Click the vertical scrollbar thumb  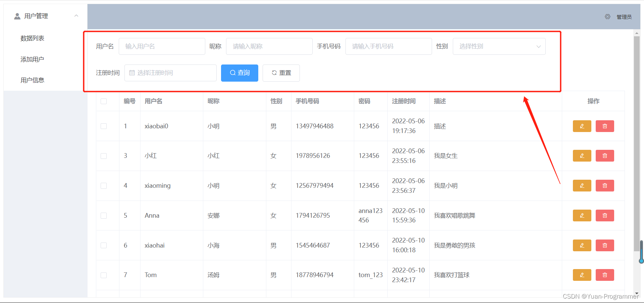click(637, 144)
